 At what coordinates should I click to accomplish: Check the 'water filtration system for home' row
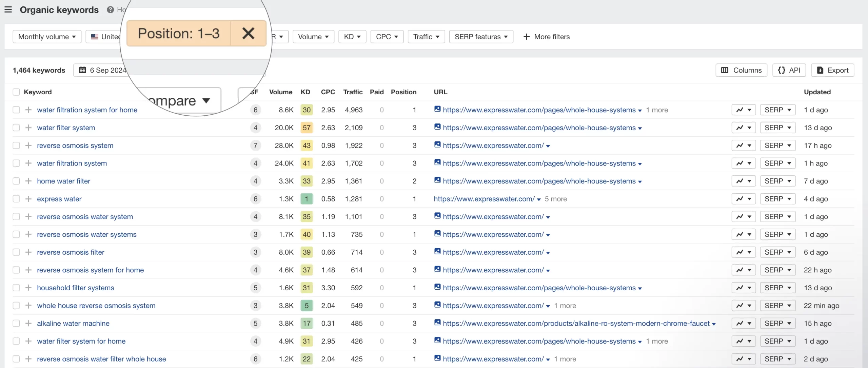coord(16,110)
